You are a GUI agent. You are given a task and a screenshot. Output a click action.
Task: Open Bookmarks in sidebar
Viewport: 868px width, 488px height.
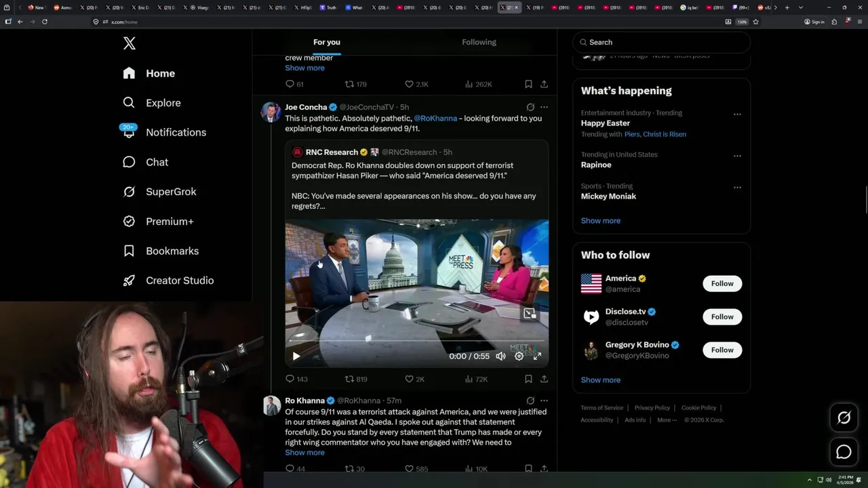(161, 251)
